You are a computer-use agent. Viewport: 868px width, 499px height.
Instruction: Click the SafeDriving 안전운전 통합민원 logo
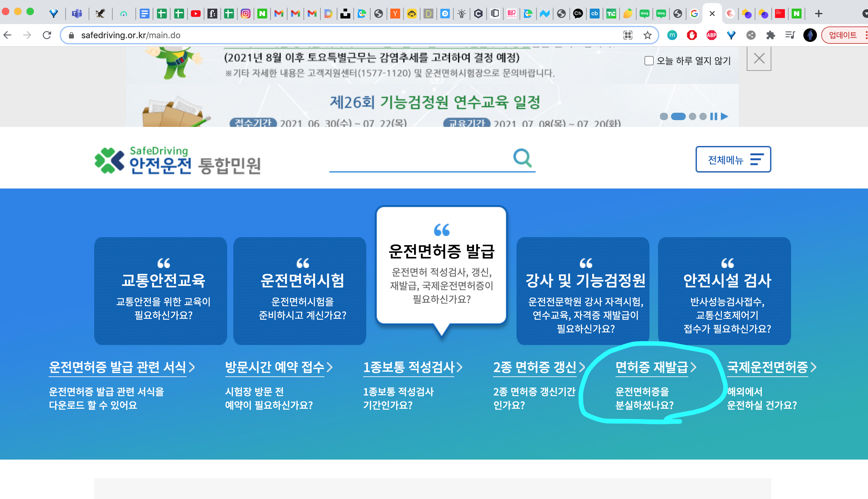pos(178,160)
